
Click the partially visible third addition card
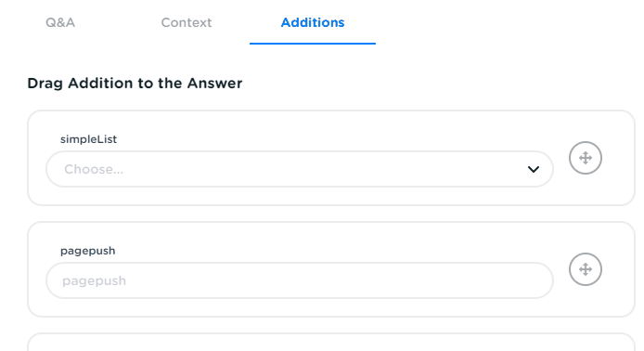tap(331, 342)
